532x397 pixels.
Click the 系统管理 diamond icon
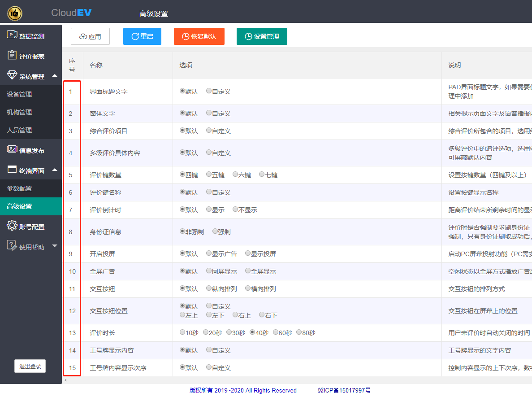(12, 75)
